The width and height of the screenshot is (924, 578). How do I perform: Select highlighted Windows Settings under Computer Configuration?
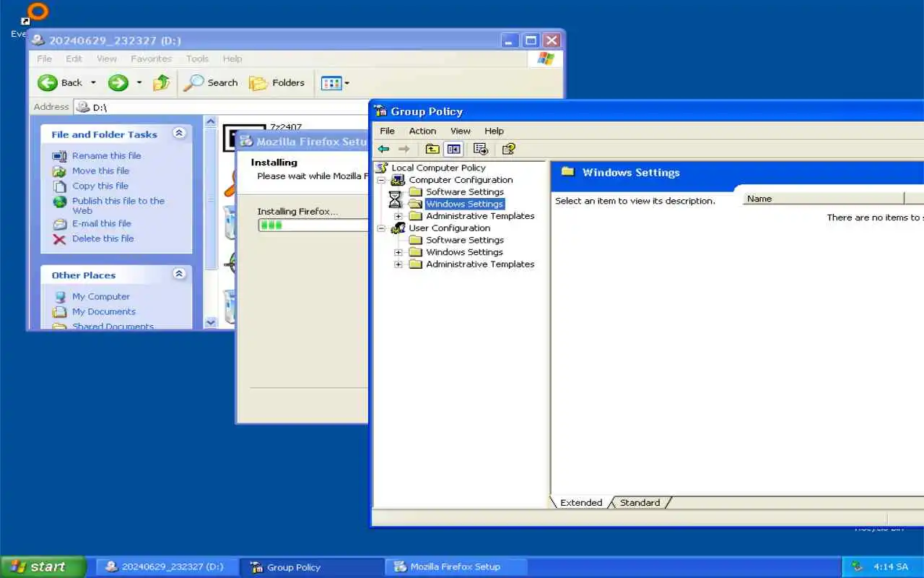pos(465,204)
